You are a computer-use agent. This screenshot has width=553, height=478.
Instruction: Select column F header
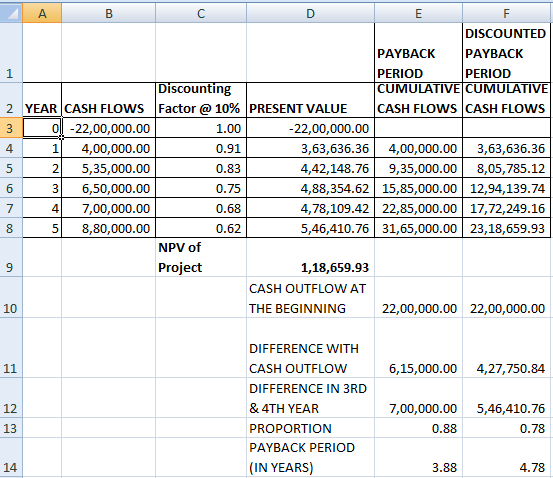click(506, 13)
